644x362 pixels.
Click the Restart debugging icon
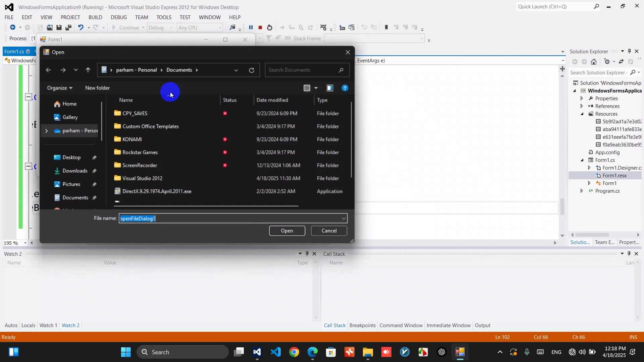(270, 27)
